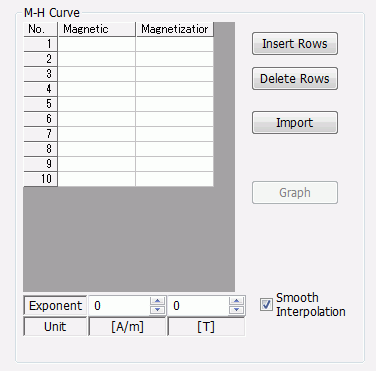Toggle the Smooth Interpolation checkbox
Viewport: 376px width, 371px height.
point(266,304)
